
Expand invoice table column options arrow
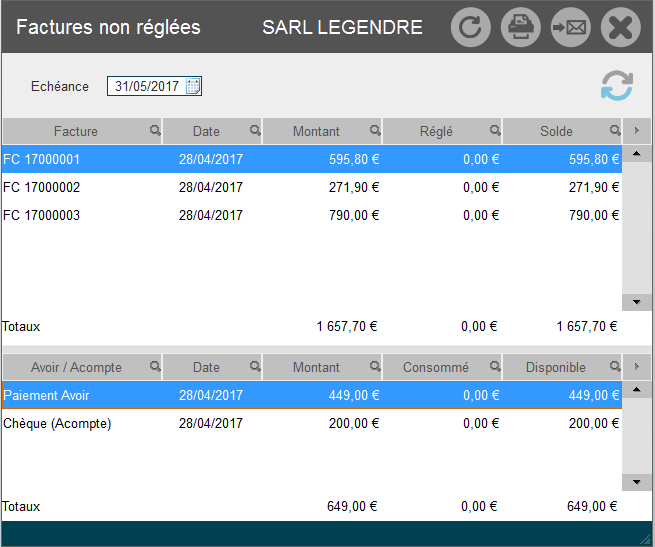click(x=637, y=131)
